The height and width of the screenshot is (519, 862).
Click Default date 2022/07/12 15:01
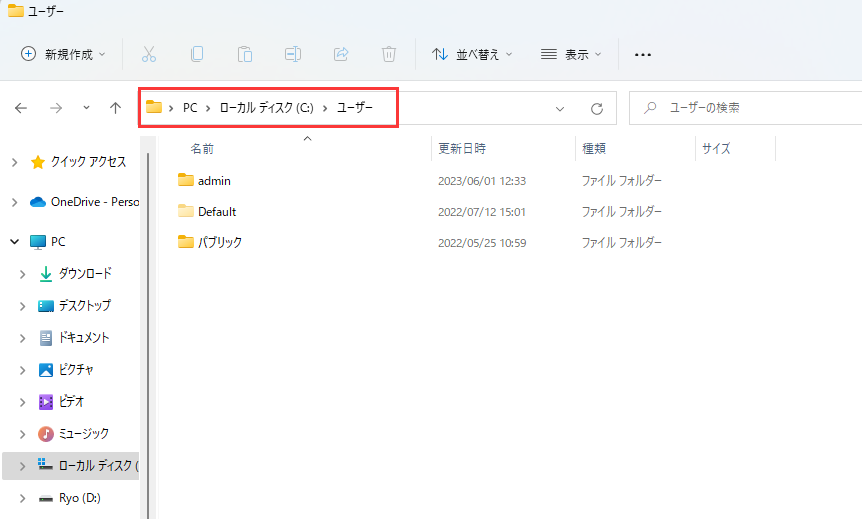pyautogui.click(x=482, y=212)
